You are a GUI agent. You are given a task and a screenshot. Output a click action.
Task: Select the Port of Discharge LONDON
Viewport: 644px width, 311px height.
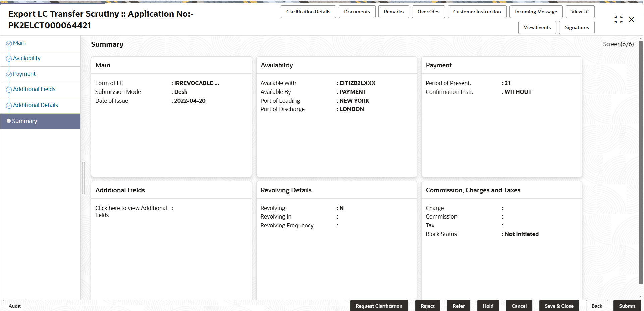click(352, 109)
